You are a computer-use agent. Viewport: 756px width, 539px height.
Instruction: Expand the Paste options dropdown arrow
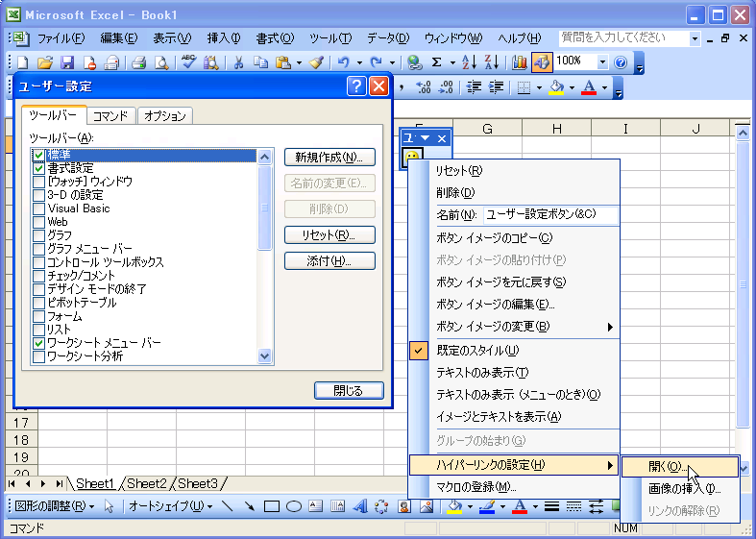point(299,62)
